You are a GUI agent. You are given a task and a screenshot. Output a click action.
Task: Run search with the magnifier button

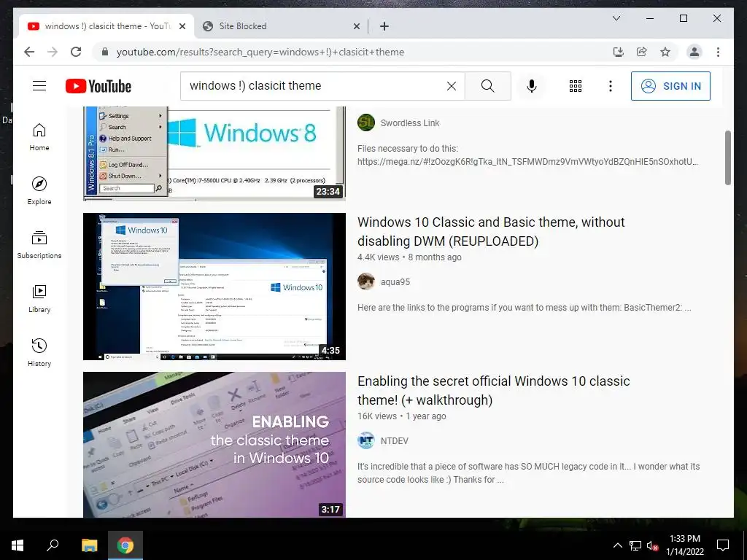tap(487, 86)
